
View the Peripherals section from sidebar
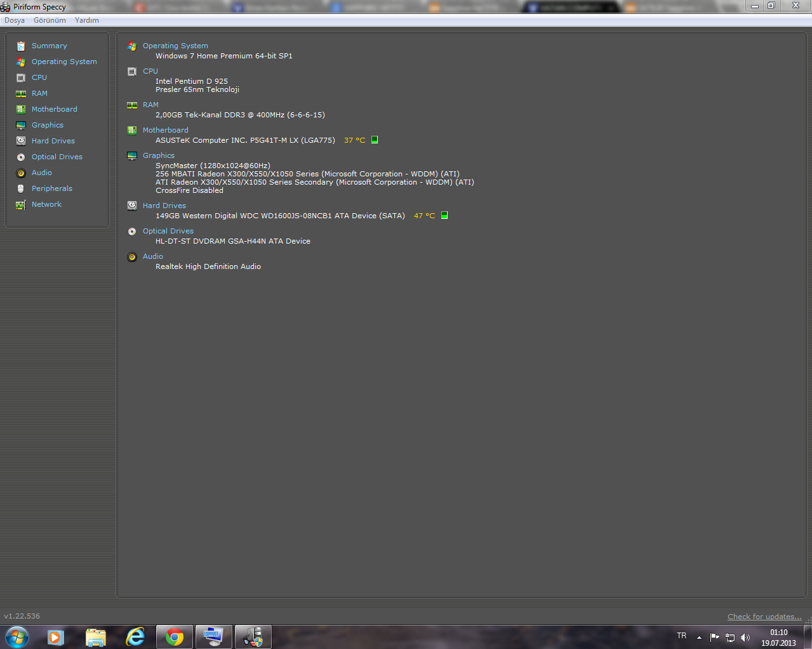click(52, 188)
